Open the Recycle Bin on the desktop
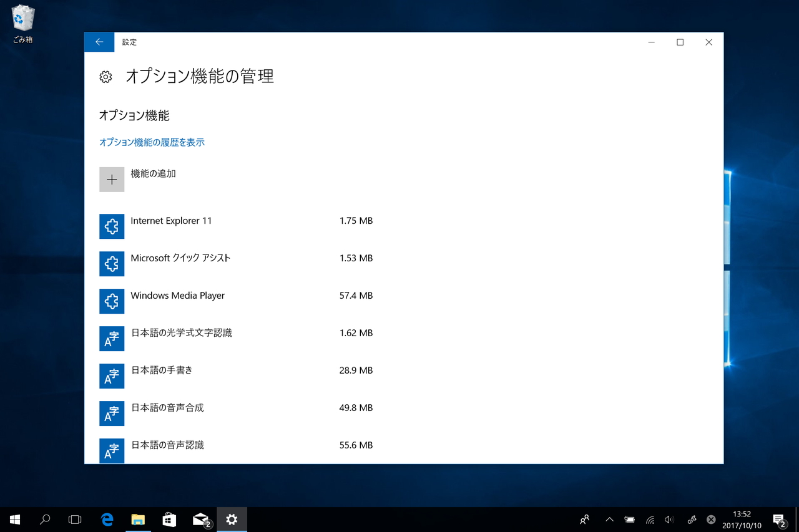The image size is (799, 532). click(x=22, y=24)
